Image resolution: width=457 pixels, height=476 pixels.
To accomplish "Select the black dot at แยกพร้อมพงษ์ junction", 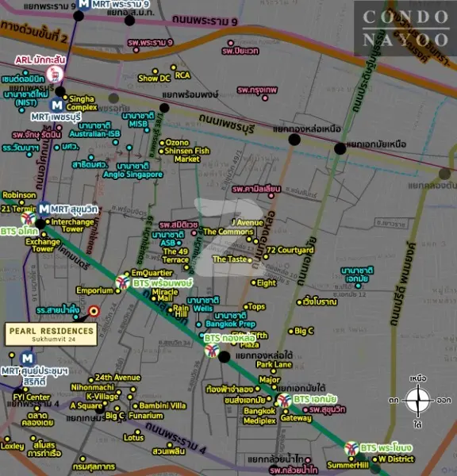I will (x=164, y=108).
